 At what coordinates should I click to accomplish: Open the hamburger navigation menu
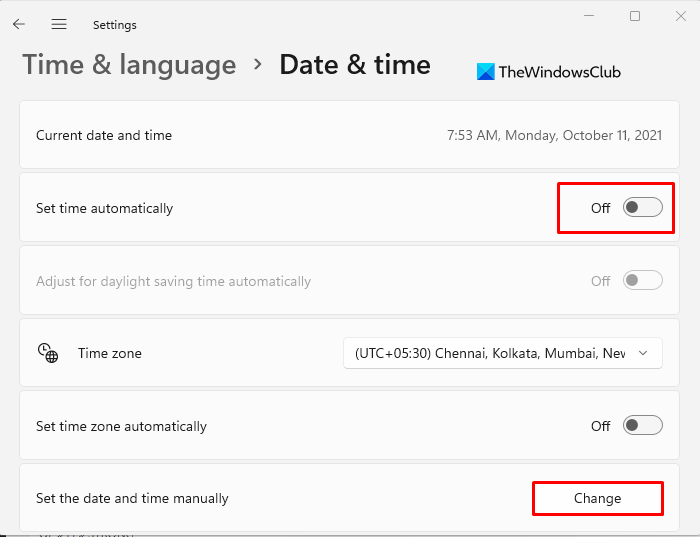tap(59, 24)
